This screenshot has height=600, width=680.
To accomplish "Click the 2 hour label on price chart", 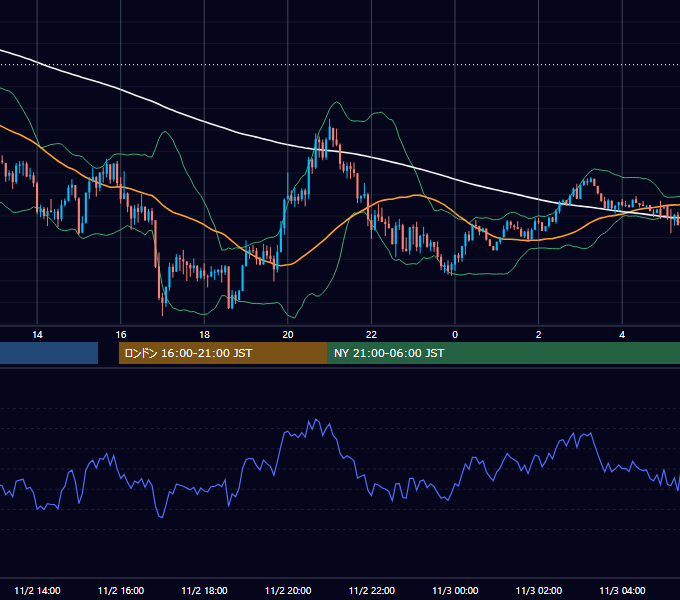I will (x=539, y=335).
